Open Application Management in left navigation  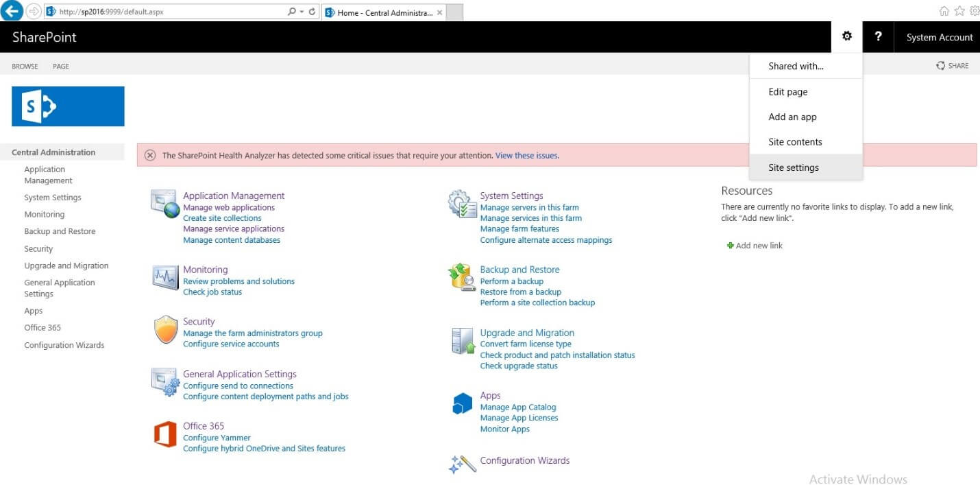pyautogui.click(x=48, y=175)
